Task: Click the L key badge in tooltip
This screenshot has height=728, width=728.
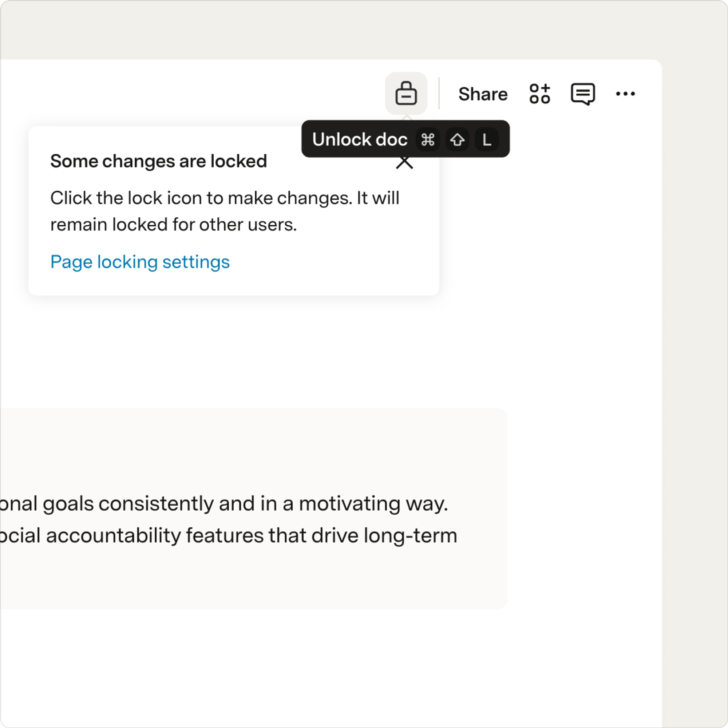Action: click(486, 140)
